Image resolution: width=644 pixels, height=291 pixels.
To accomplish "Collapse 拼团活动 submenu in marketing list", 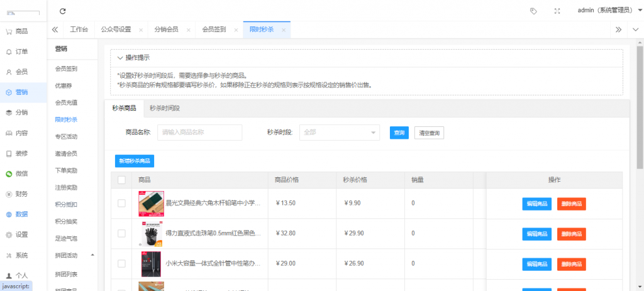I will (93, 255).
